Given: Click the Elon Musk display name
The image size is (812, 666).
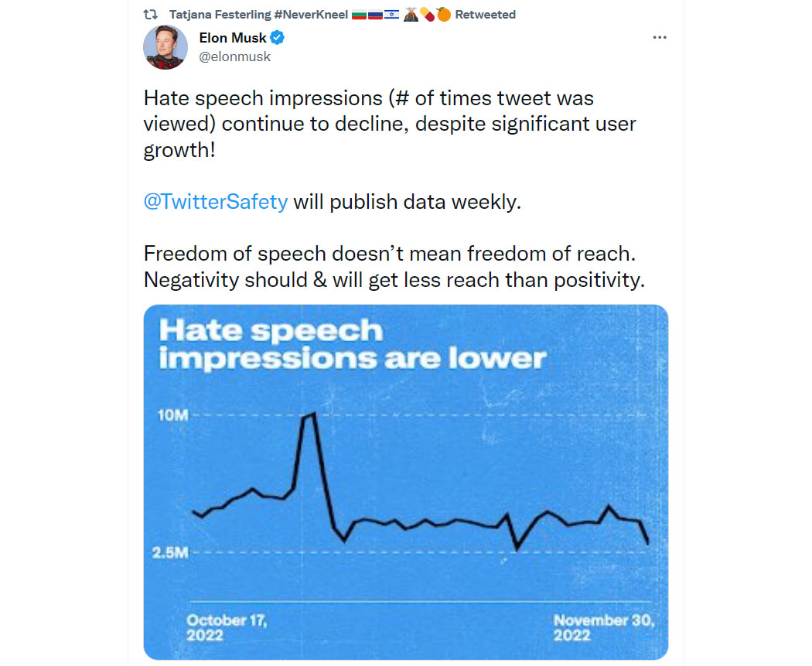Looking at the screenshot, I should pyautogui.click(x=233, y=38).
